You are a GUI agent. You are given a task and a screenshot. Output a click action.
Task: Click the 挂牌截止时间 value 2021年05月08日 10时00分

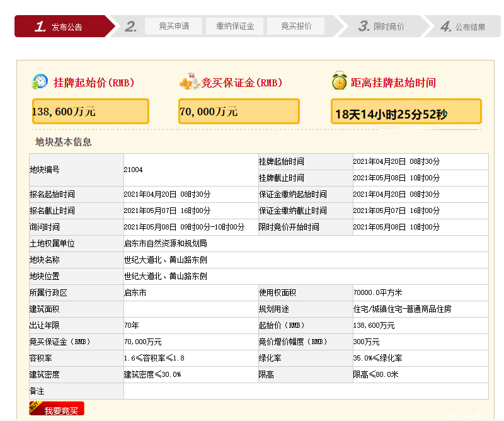click(x=396, y=178)
